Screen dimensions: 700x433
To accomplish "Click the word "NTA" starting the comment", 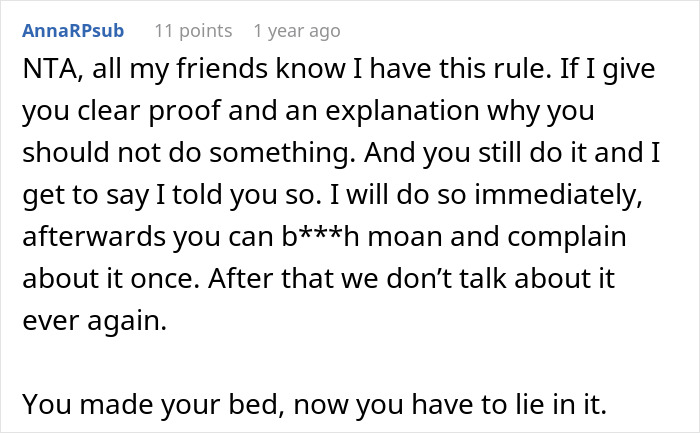I will 46,72.
